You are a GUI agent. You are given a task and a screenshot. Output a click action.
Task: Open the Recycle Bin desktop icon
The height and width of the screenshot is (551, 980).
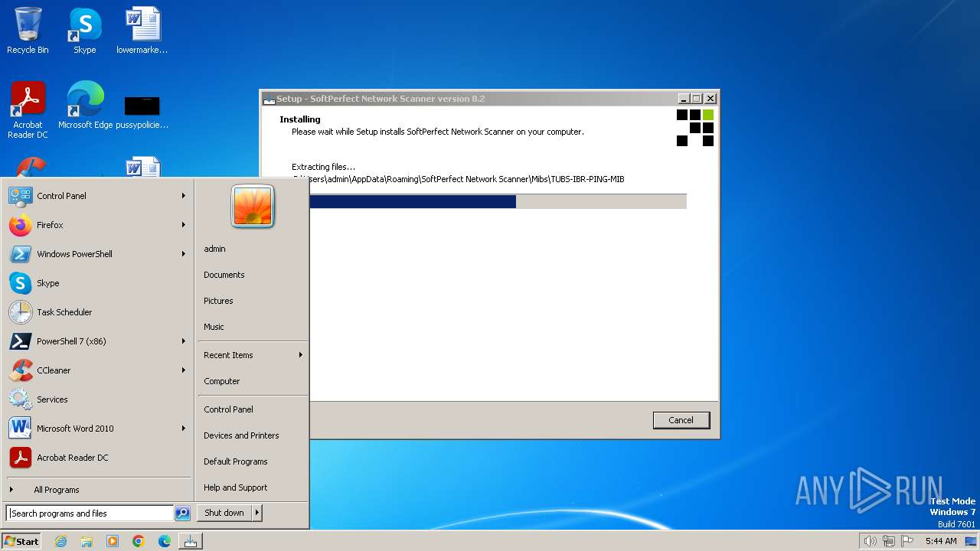[28, 31]
